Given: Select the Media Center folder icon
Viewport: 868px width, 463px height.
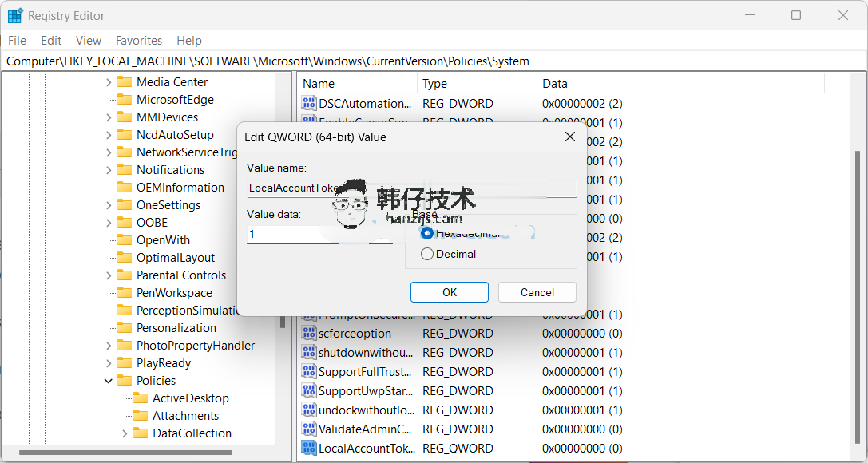Looking at the screenshot, I should 125,82.
